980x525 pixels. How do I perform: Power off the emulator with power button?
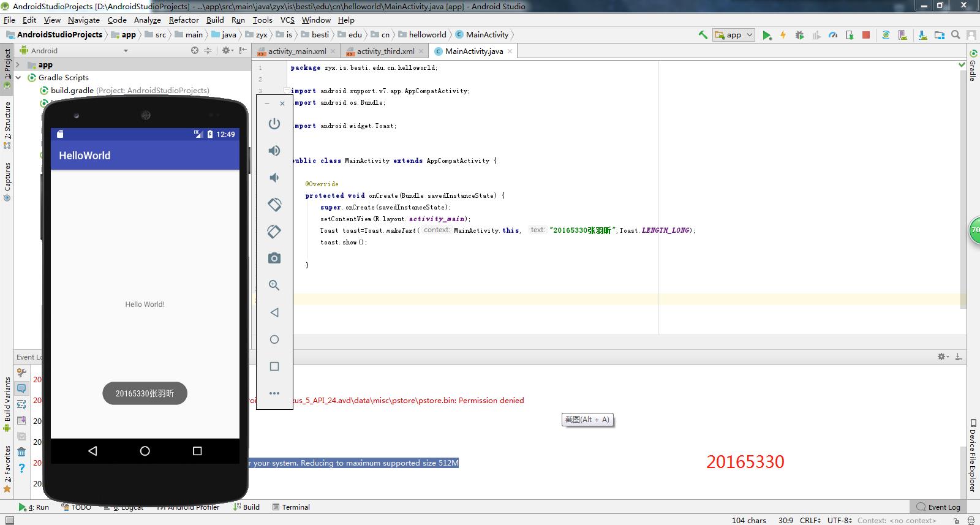[274, 124]
